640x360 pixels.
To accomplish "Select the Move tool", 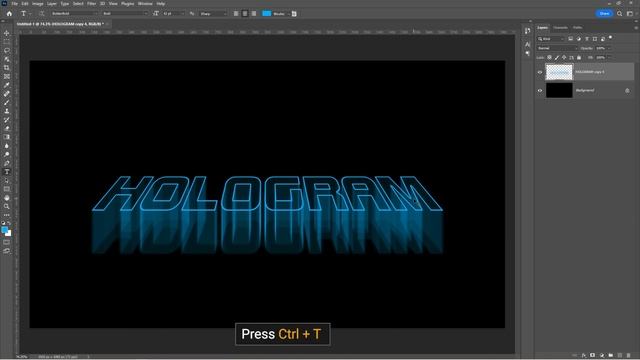I will 7,33.
